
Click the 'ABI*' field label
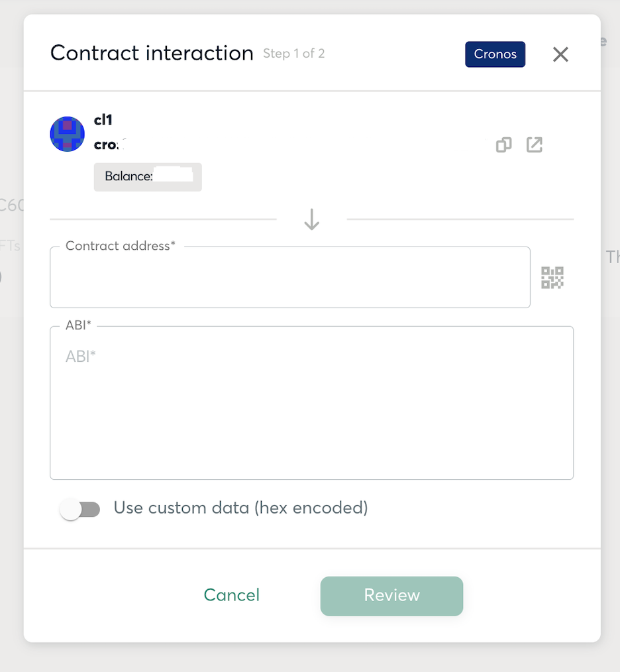click(x=78, y=325)
